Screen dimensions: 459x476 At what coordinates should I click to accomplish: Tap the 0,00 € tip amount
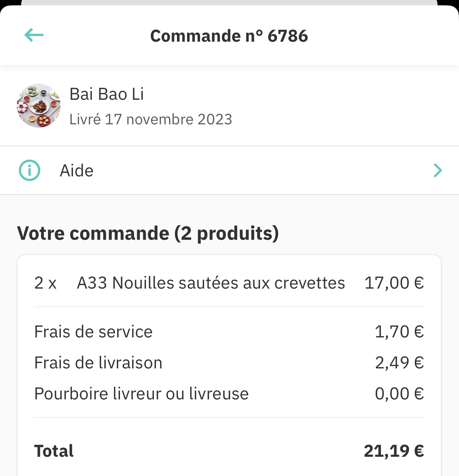pyautogui.click(x=399, y=394)
